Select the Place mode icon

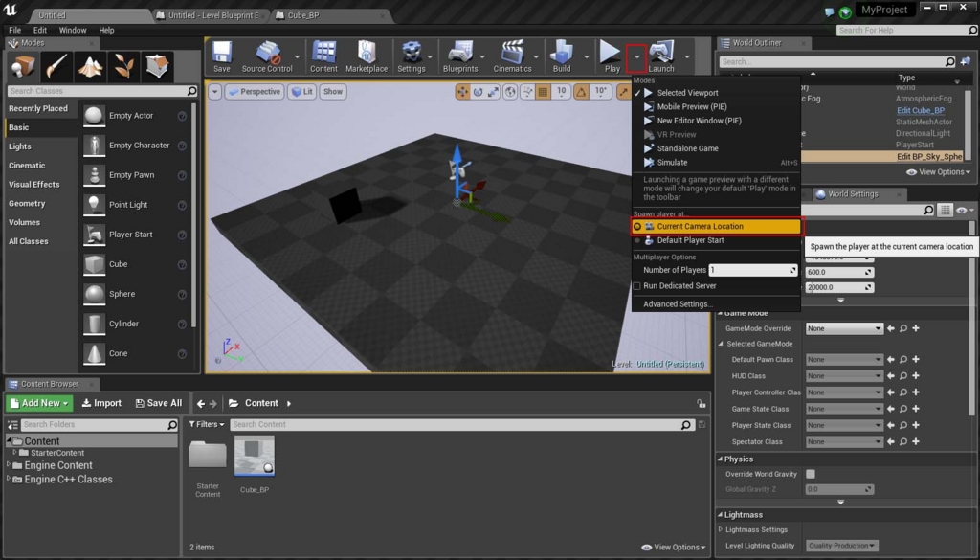pos(23,66)
